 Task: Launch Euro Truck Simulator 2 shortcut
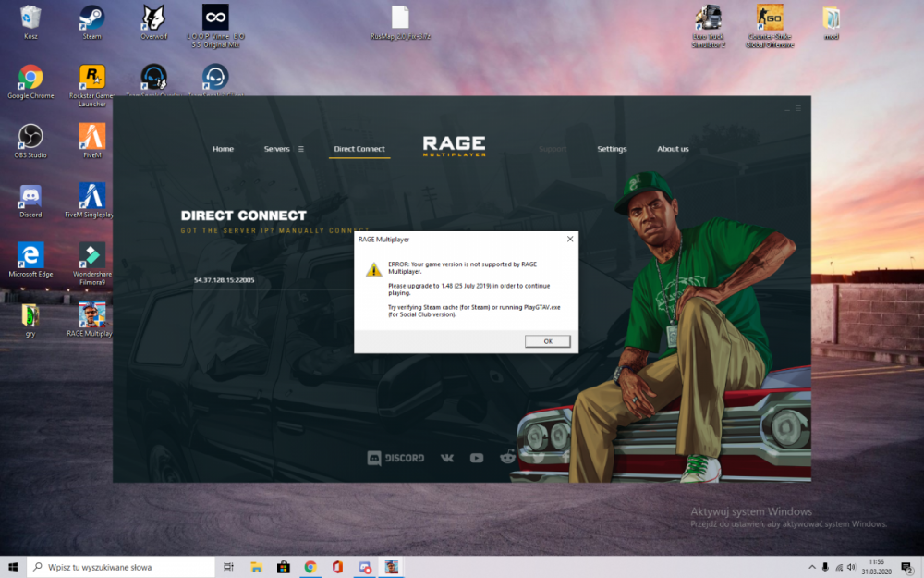pos(709,26)
